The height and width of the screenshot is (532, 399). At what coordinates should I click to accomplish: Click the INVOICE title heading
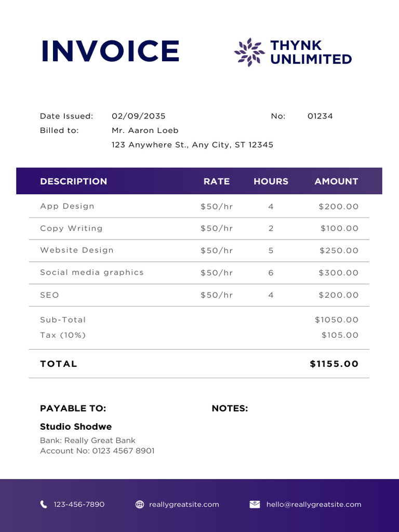point(110,51)
